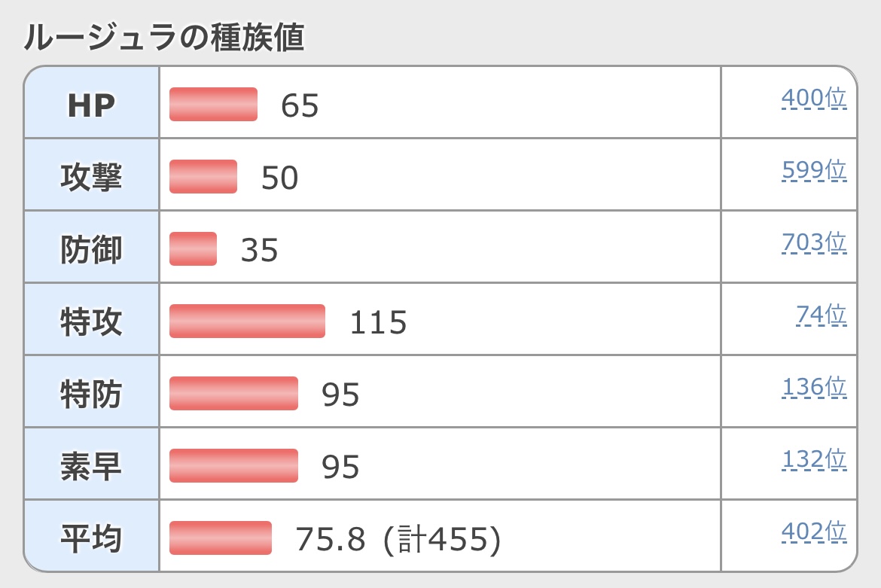The image size is (881, 588).
Task: Select the red 素早 stat bar
Action: tap(233, 465)
